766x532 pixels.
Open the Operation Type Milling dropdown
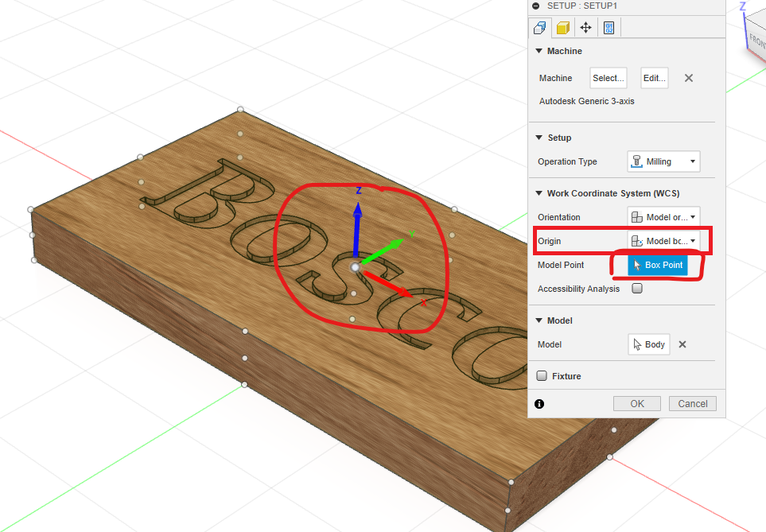tap(663, 161)
